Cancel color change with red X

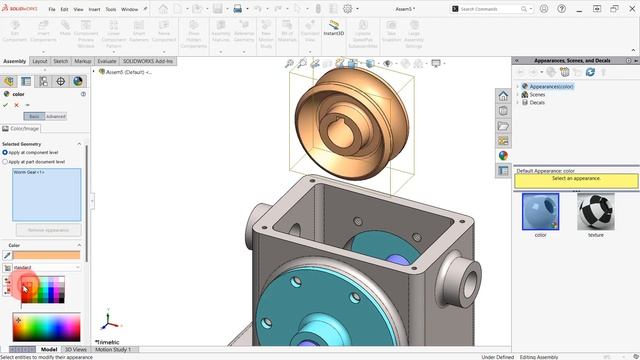pyautogui.click(x=16, y=105)
